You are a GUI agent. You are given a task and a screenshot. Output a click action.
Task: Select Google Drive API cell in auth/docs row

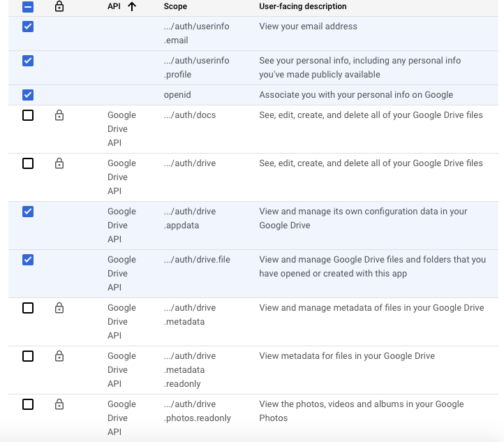[x=121, y=129]
